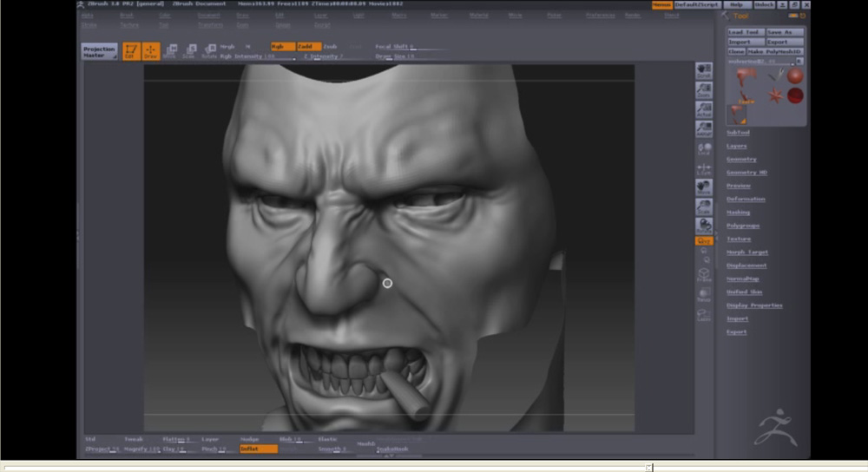
Task: Click the Scale view icon in right shelf
Action: 704,206
